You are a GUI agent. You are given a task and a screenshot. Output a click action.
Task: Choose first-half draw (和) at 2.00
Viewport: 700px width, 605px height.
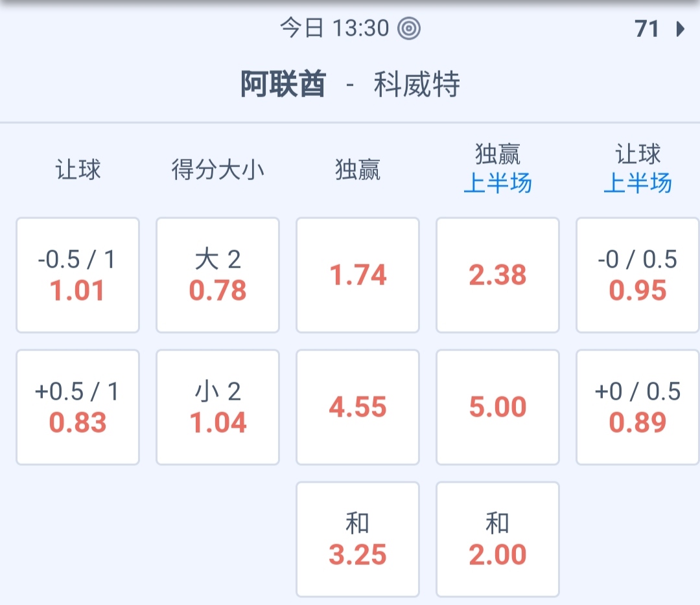(498, 540)
